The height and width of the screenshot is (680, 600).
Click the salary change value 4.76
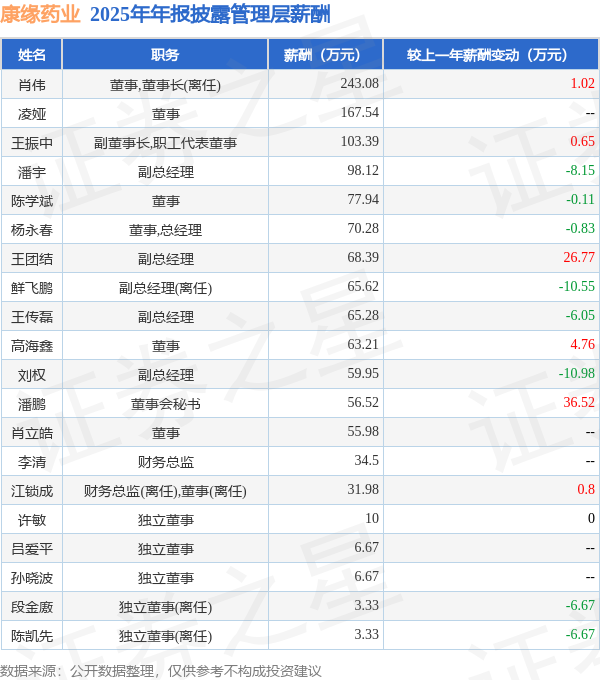pos(582,344)
